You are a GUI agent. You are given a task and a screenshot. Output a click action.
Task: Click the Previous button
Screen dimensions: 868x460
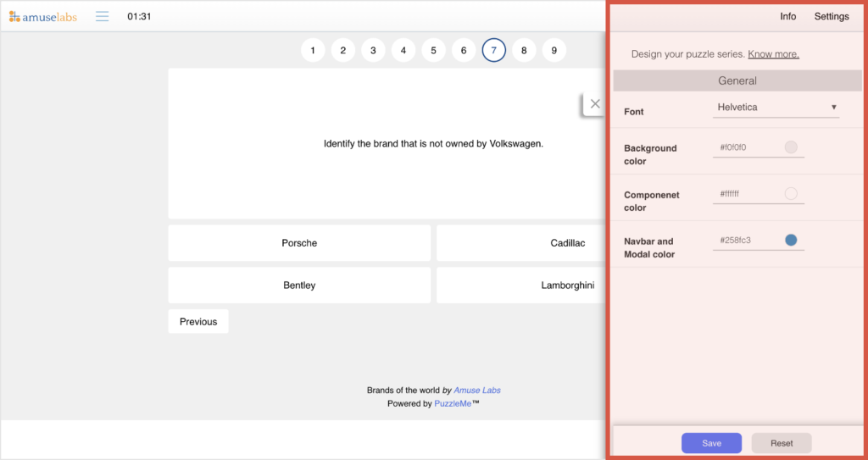198,322
